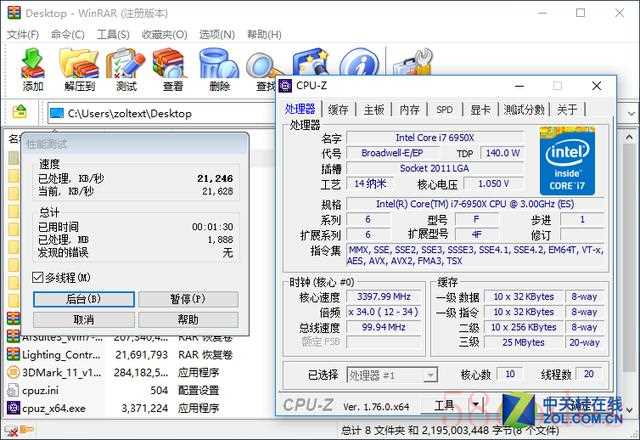Open the Options (选项) menu
This screenshot has height=440, width=640.
pos(217,35)
